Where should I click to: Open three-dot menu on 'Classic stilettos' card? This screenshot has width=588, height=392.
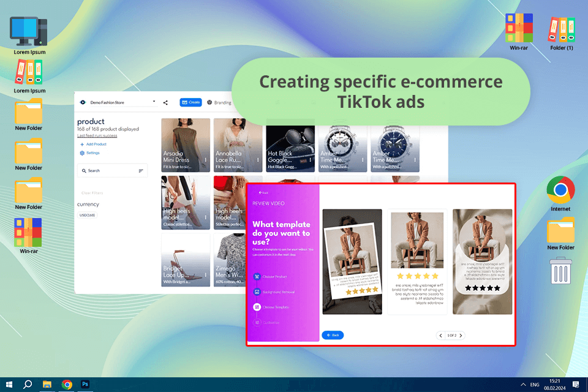pos(206,217)
